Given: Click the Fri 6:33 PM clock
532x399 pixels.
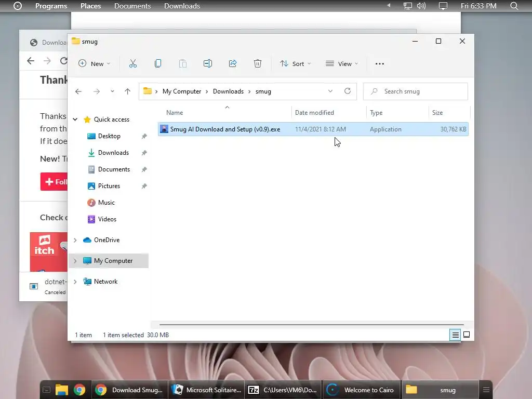Looking at the screenshot, I should pos(478,6).
